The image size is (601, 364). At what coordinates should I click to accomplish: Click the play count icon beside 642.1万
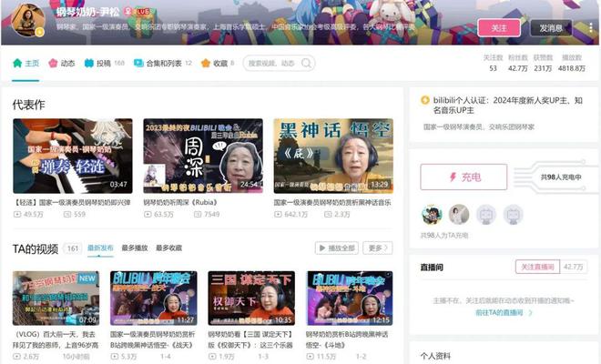point(278,214)
